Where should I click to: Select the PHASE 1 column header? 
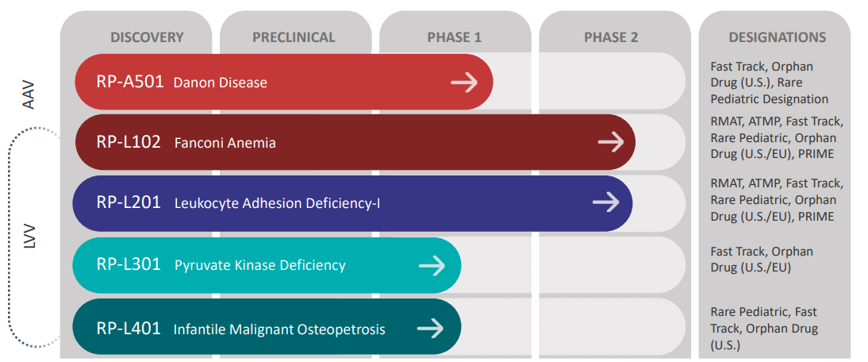[x=455, y=37]
